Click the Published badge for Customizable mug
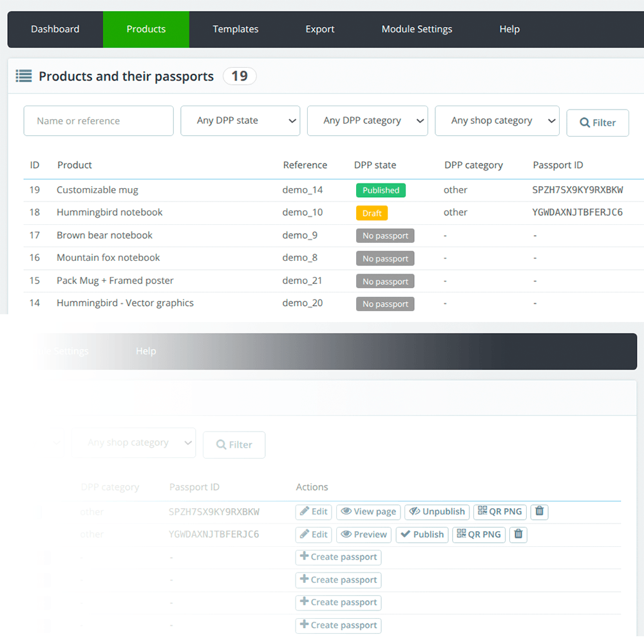This screenshot has height=644, width=644. (x=381, y=190)
